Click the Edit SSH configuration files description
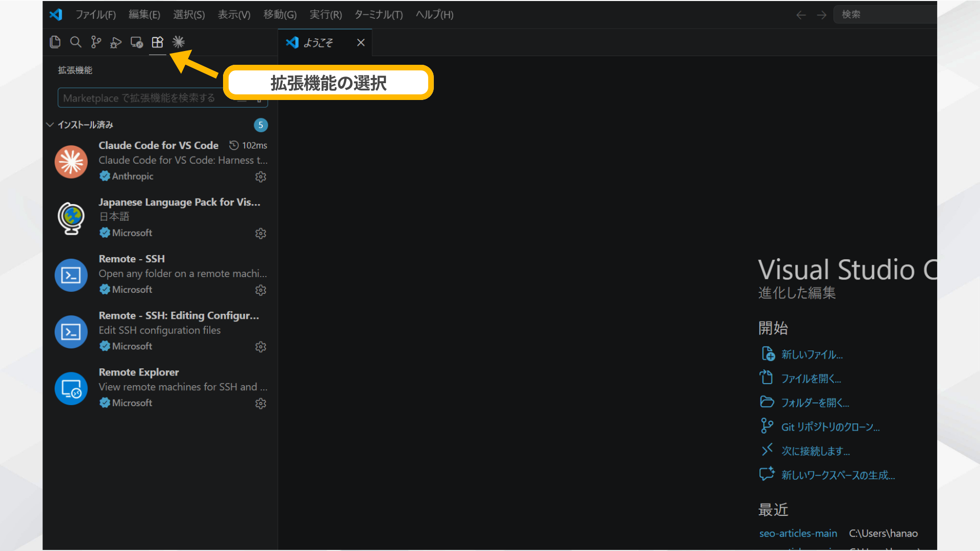This screenshot has height=551, width=980. tap(159, 330)
